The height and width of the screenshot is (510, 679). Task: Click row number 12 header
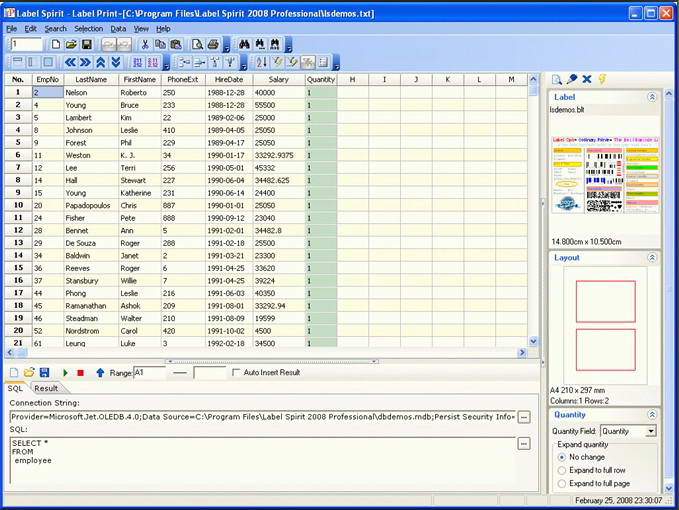pyautogui.click(x=18, y=231)
